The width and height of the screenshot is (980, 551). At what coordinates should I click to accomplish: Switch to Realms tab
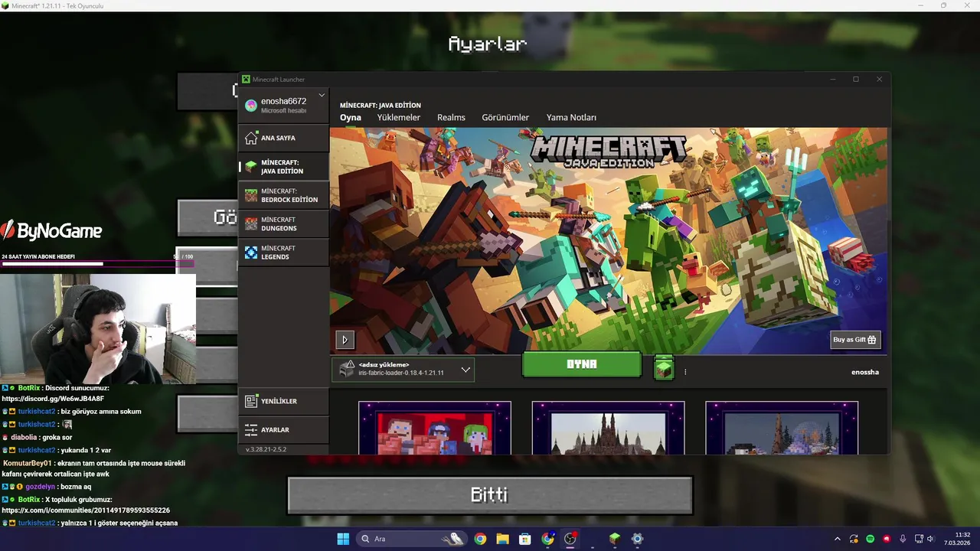[451, 117]
